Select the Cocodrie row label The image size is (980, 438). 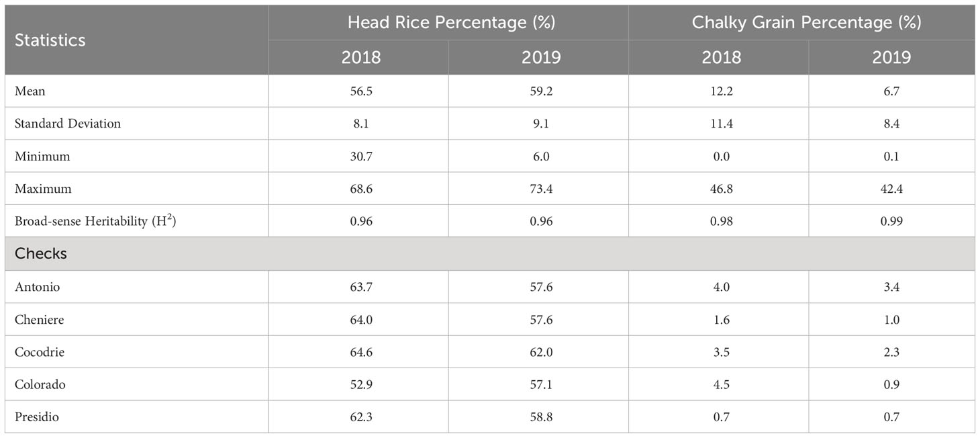click(x=40, y=352)
